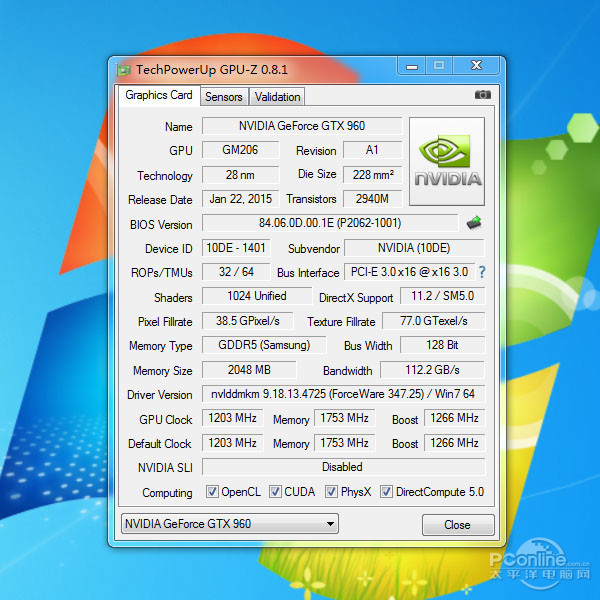This screenshot has width=600, height=600.
Task: Click the Default Clock row Memory 1753 MHz field
Action: 344,443
